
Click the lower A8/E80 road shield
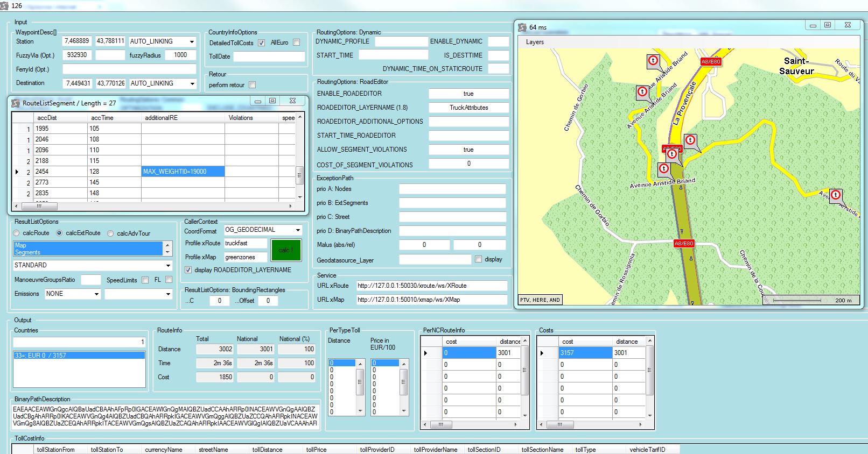coord(684,244)
